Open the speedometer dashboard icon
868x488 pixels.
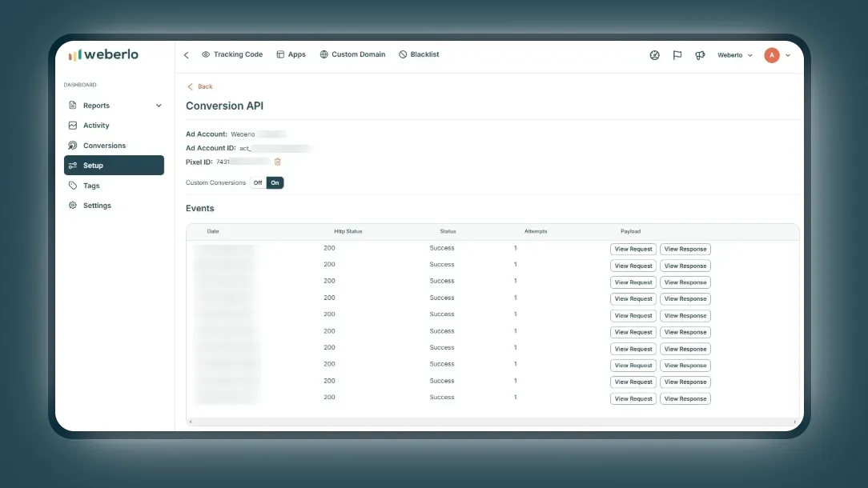pyautogui.click(x=654, y=54)
